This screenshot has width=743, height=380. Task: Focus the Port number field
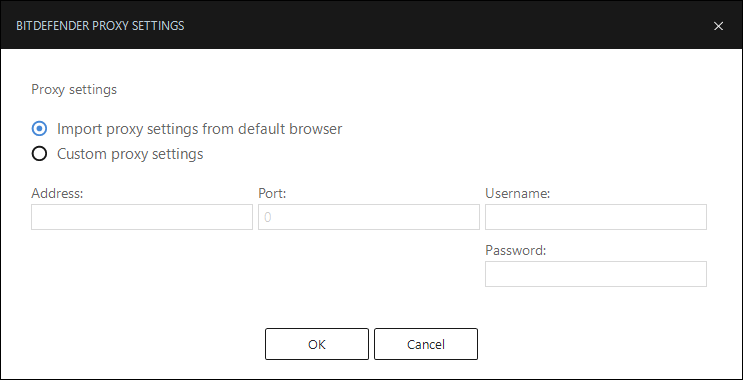[x=369, y=217]
